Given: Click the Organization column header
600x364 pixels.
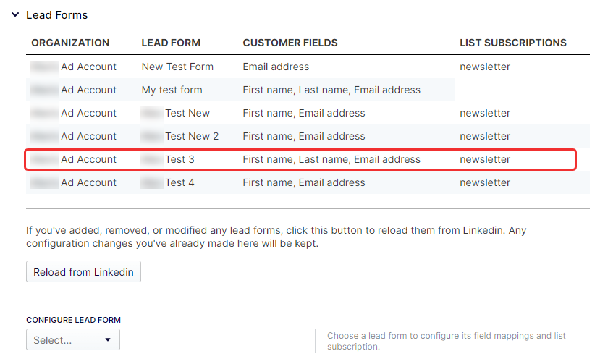Looking at the screenshot, I should (70, 43).
